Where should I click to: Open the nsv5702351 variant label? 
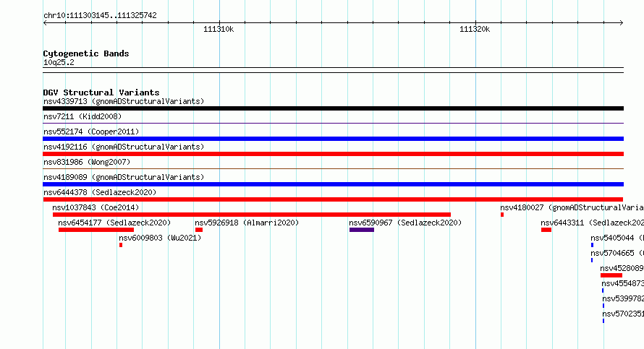click(x=623, y=314)
